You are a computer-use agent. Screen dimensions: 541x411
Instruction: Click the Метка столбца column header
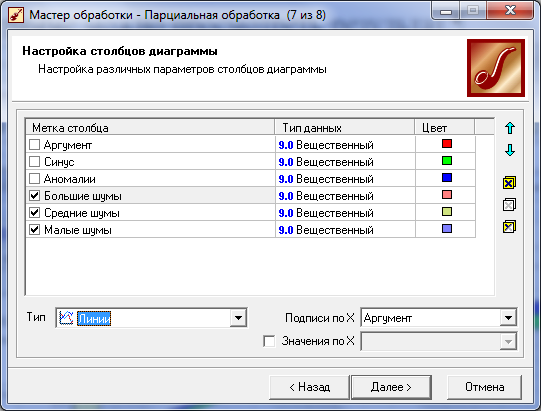point(150,128)
